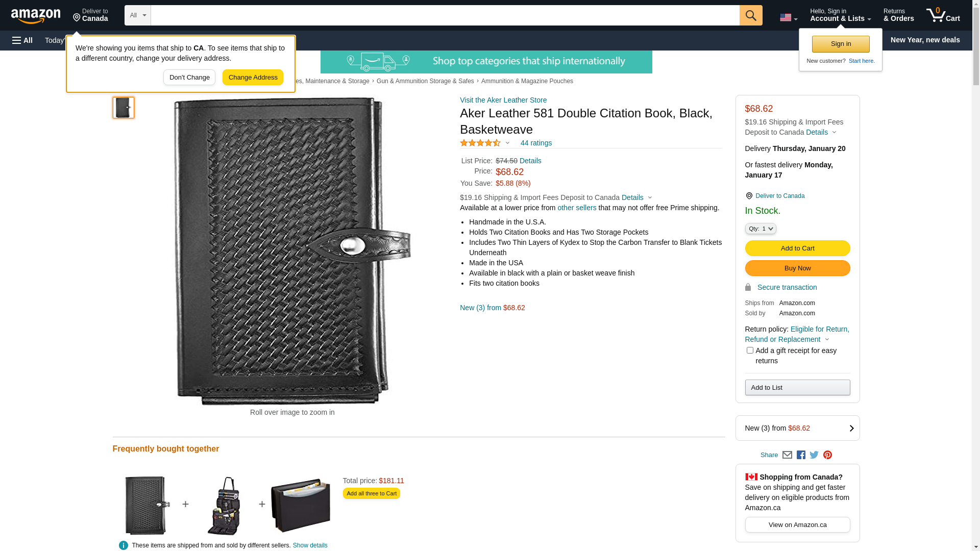Viewport: 980px width, 551px height.
Task: Open the shopping cart icon
Action: (x=943, y=15)
